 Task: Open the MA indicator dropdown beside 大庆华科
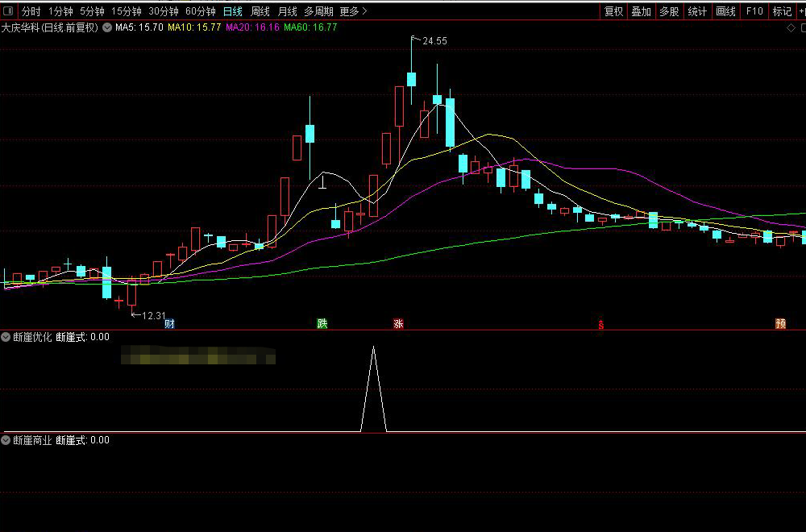pos(107,27)
